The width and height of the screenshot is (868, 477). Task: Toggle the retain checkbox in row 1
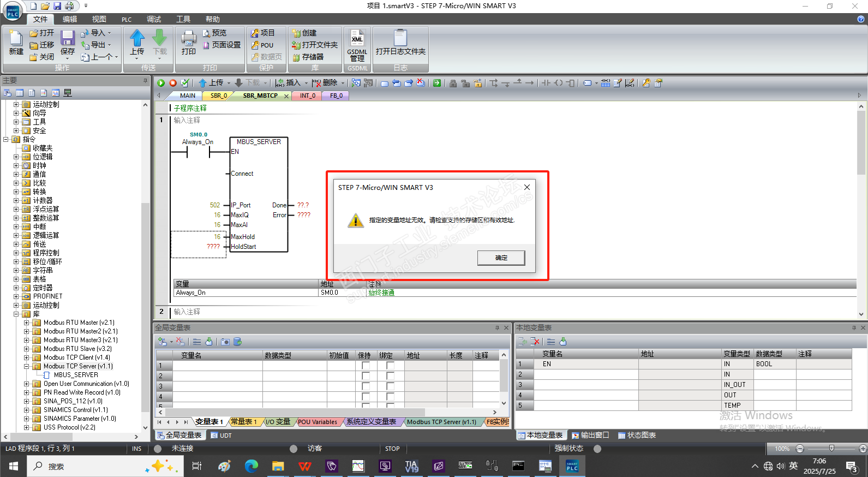[366, 366]
